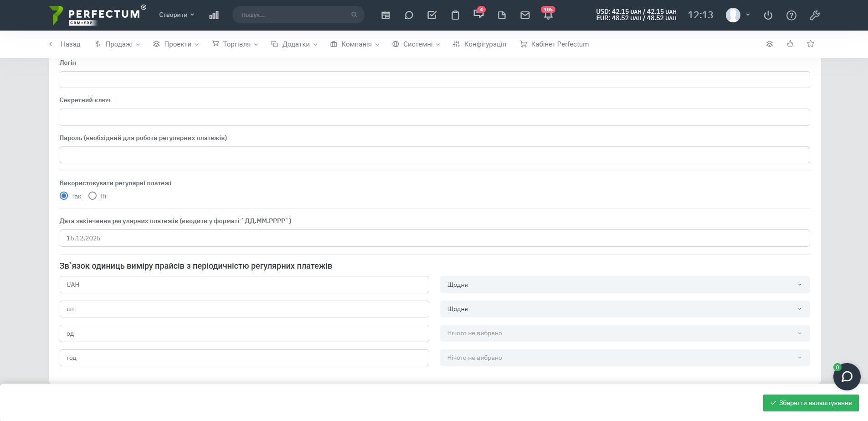Image resolution: width=868 pixels, height=421 pixels.
Task: Open the help question mark icon
Action: (791, 15)
